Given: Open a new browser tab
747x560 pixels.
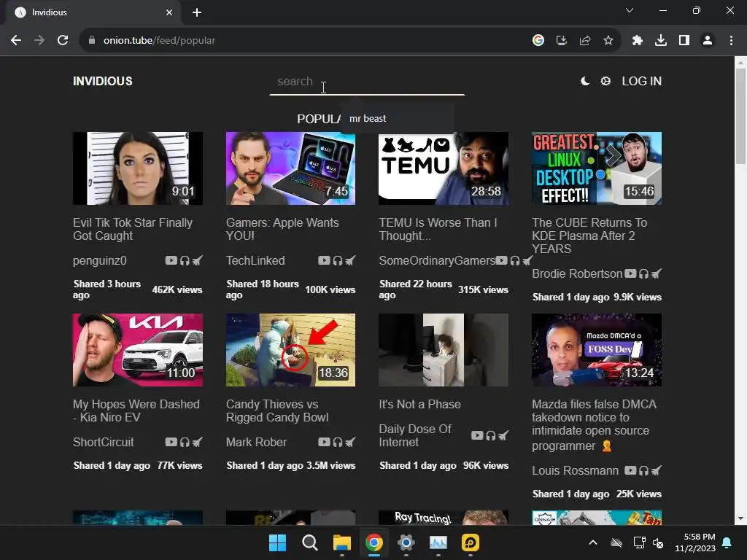Looking at the screenshot, I should point(197,12).
